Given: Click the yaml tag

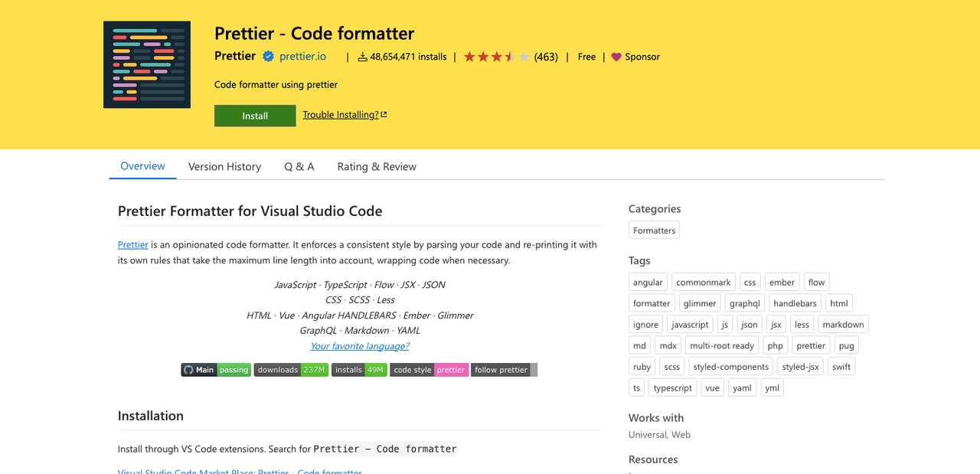Looking at the screenshot, I should point(742,388).
